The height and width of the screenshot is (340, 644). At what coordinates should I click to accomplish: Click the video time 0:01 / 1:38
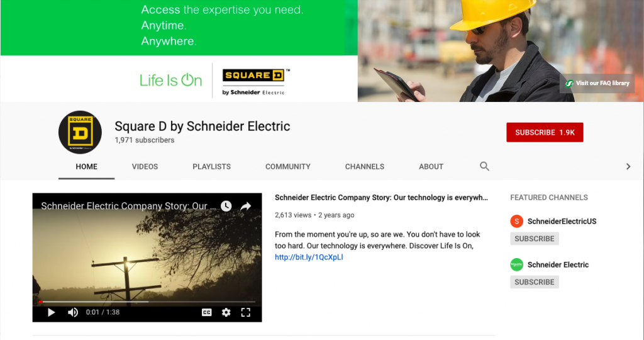pyautogui.click(x=103, y=312)
